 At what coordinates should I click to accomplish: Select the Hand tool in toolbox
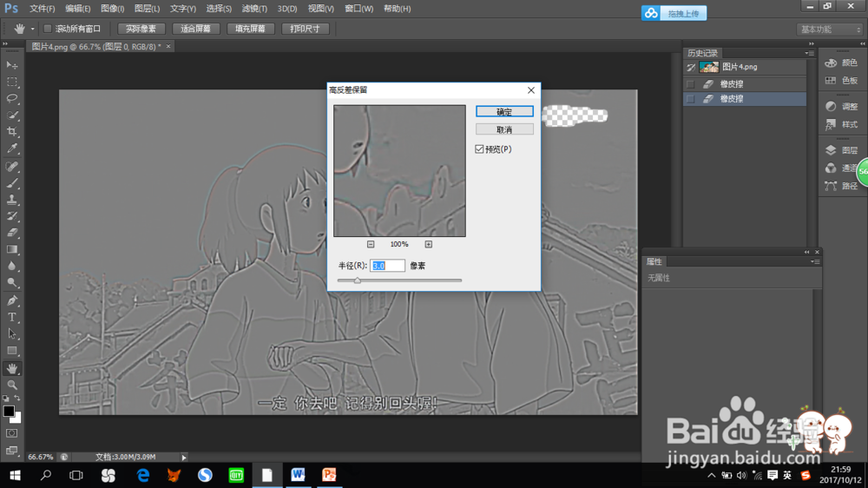click(x=12, y=368)
